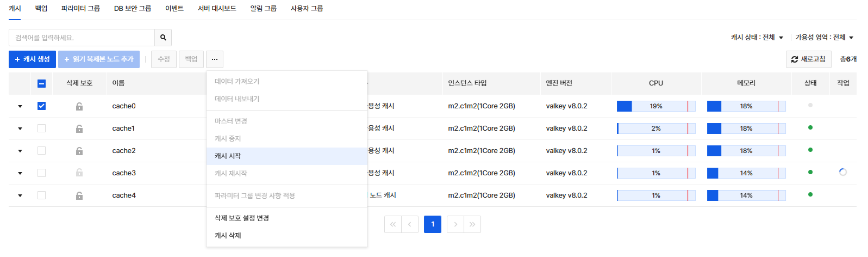
Task: Uncheck the cache0 row checkbox
Action: point(41,106)
